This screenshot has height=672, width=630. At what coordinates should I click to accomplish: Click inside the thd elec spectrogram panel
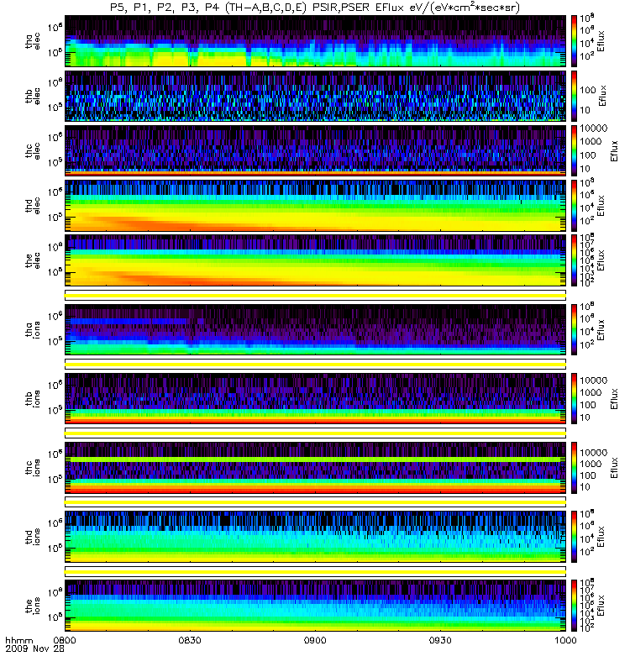316,206
